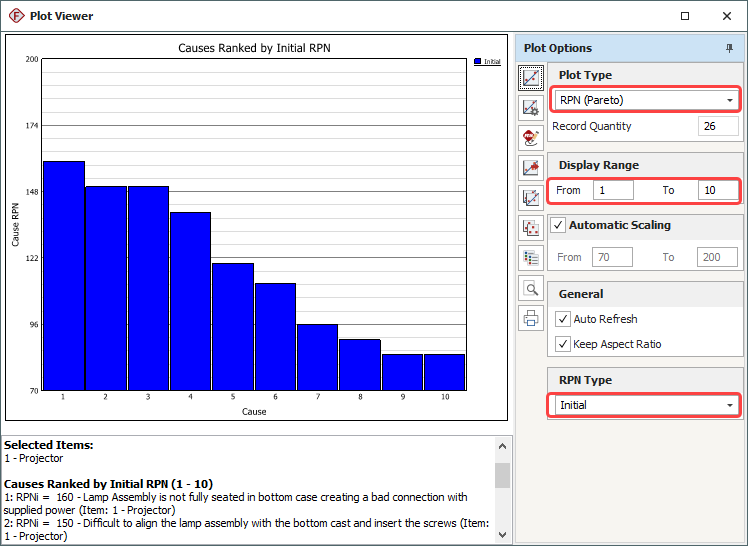
Task: Click the magnifier zoom icon
Action: [531, 289]
